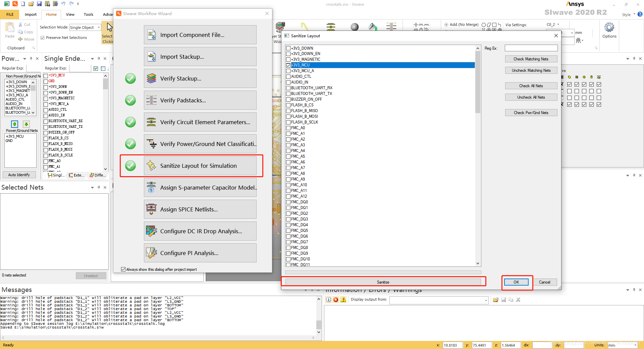The image size is (644, 349).
Task: Click the Verify Padstacks icon
Action: (x=152, y=100)
